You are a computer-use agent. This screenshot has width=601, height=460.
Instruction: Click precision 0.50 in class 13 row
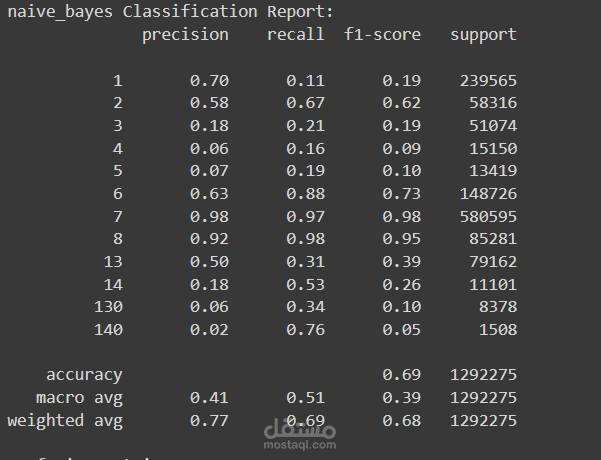210,262
